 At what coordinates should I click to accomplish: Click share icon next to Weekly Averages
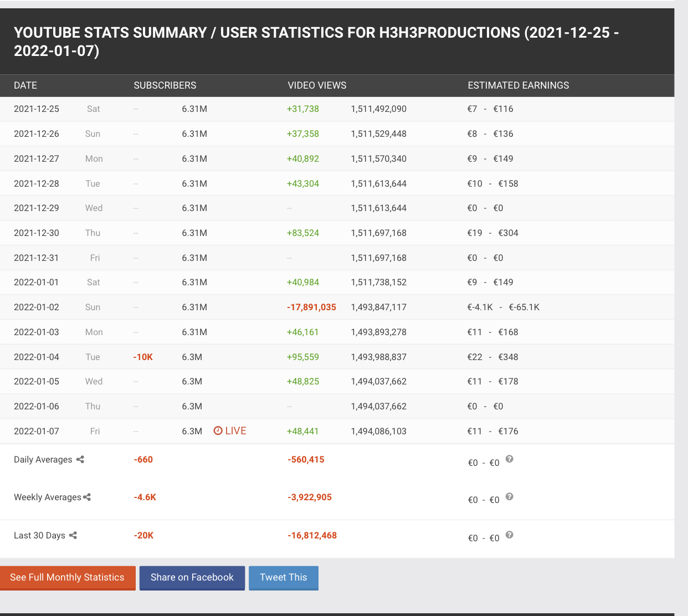click(87, 497)
